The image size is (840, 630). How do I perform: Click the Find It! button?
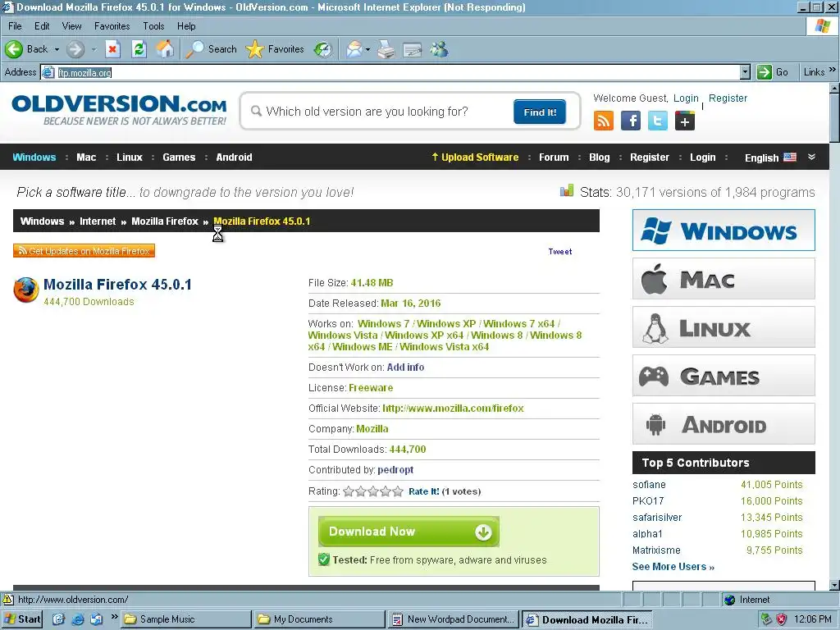click(x=540, y=112)
